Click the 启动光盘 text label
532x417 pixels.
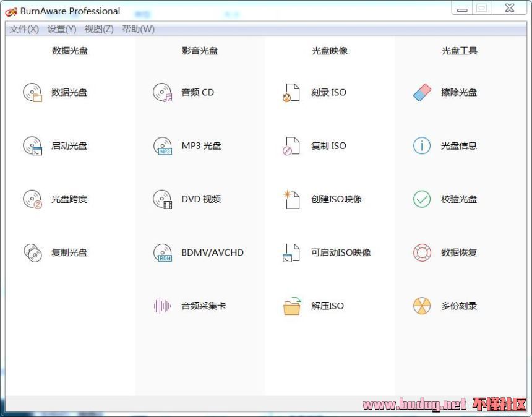[x=69, y=146]
